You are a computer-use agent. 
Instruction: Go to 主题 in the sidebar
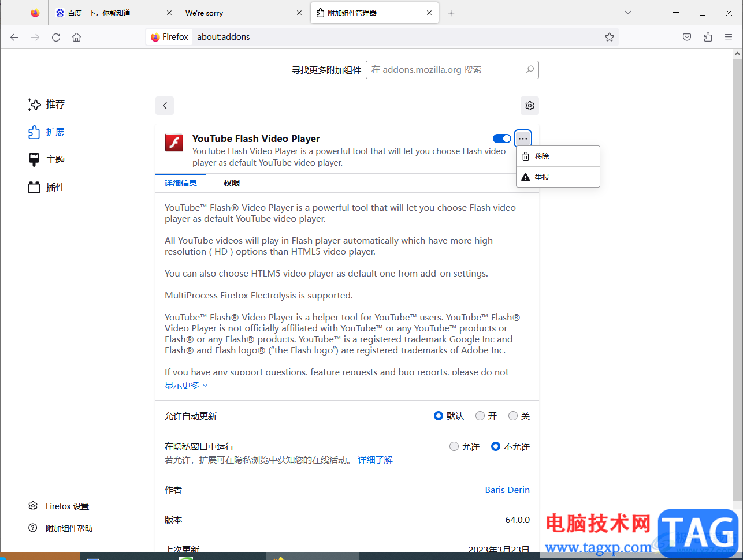tap(47, 160)
